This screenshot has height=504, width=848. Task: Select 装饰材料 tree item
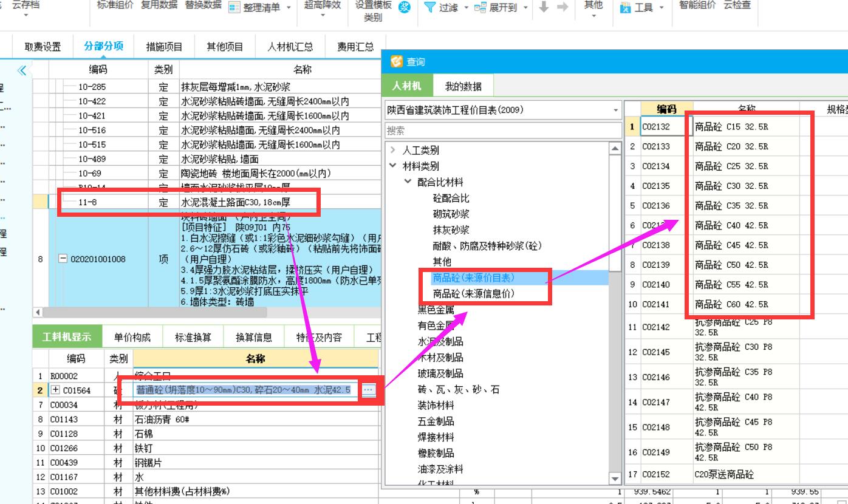click(x=436, y=405)
